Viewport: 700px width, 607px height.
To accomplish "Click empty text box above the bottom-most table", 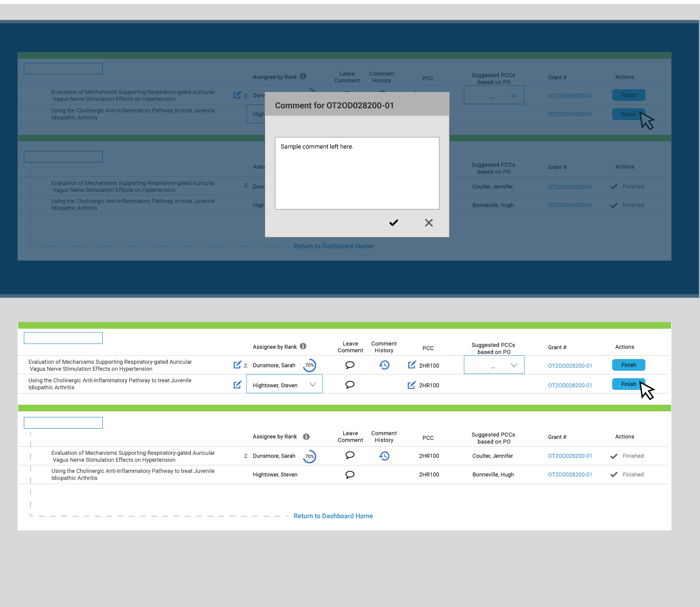I will click(63, 423).
